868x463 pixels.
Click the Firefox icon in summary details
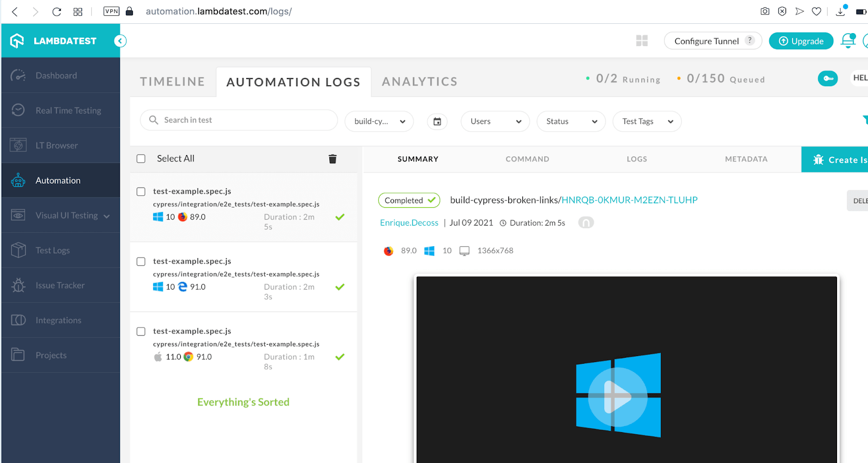click(x=388, y=251)
